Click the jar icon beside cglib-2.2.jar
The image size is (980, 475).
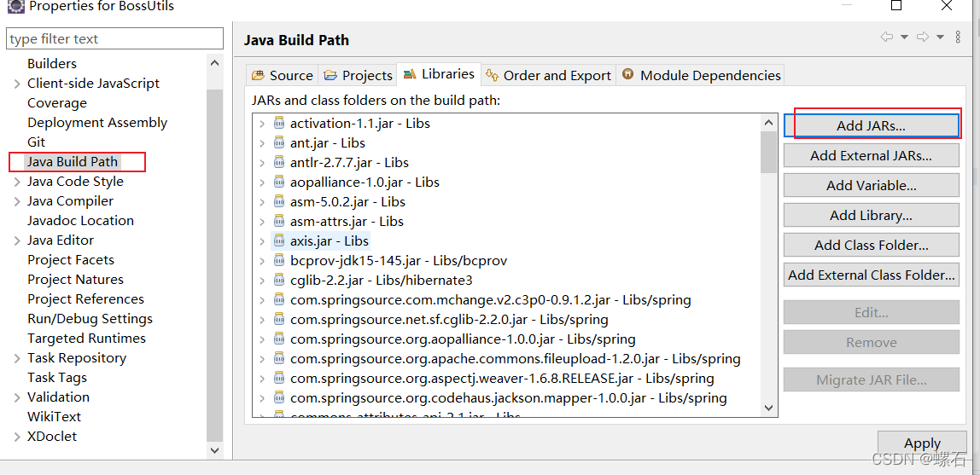(x=279, y=281)
